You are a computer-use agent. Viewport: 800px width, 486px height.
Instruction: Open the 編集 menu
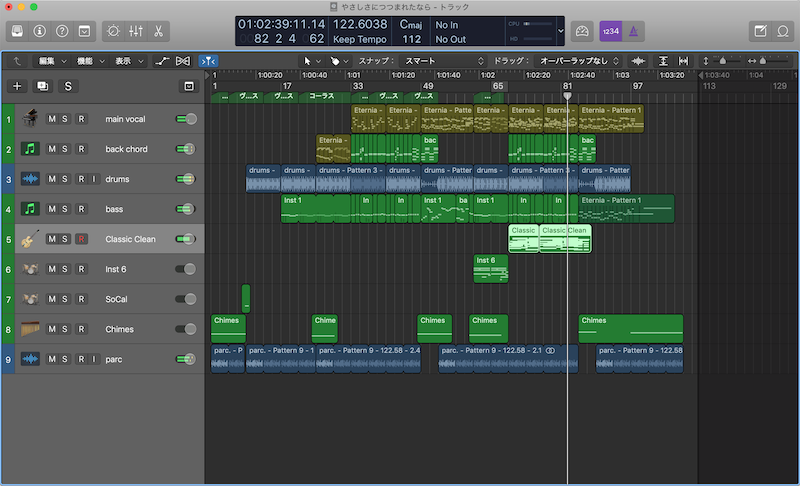[x=53, y=61]
